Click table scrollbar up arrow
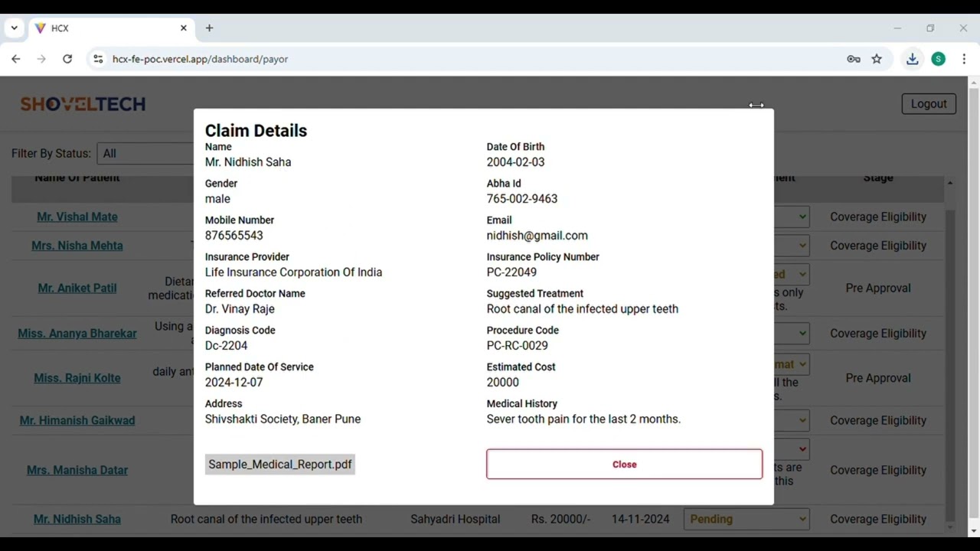Screen dimensions: 980x551 950,183
